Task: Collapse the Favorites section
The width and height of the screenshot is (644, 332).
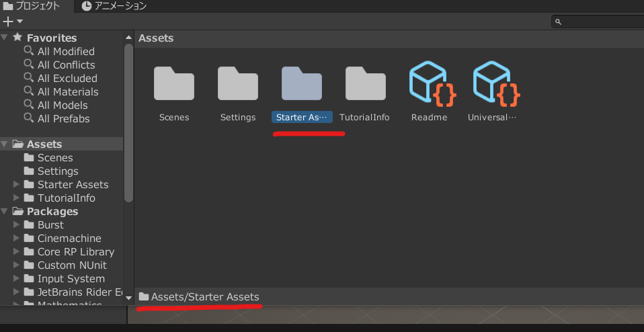Action: pos(5,38)
